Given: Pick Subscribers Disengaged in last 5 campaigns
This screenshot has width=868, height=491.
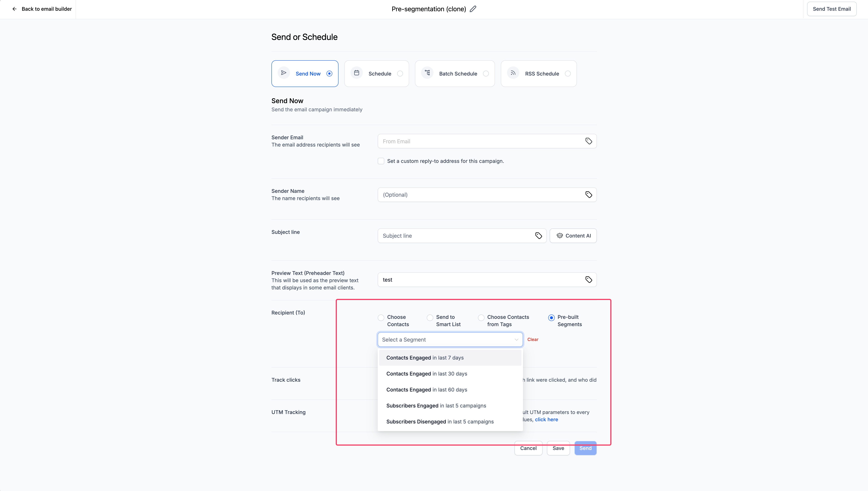Looking at the screenshot, I should (x=440, y=421).
